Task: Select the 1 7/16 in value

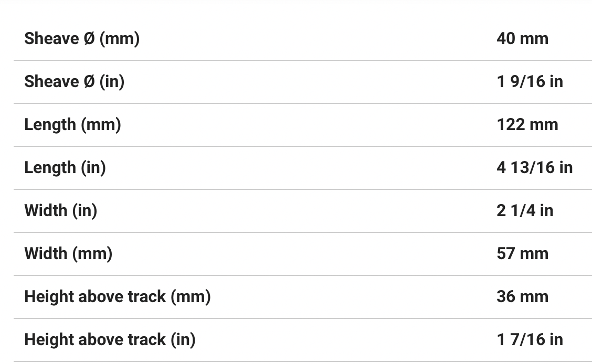Action: coord(530,340)
